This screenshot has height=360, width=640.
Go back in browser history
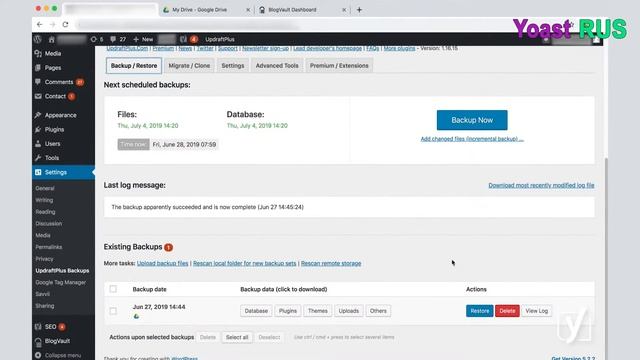click(40, 24)
